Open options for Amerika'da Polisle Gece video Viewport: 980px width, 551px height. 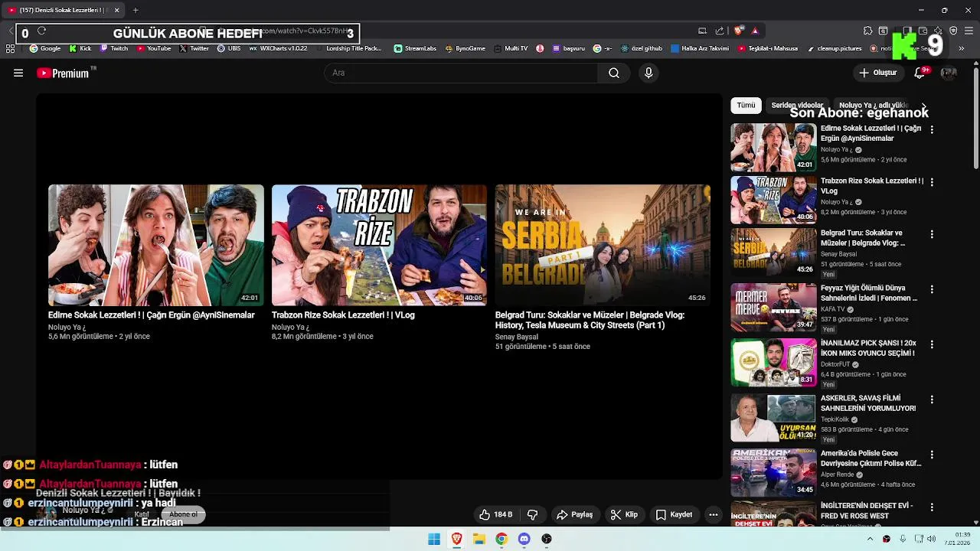932,455
